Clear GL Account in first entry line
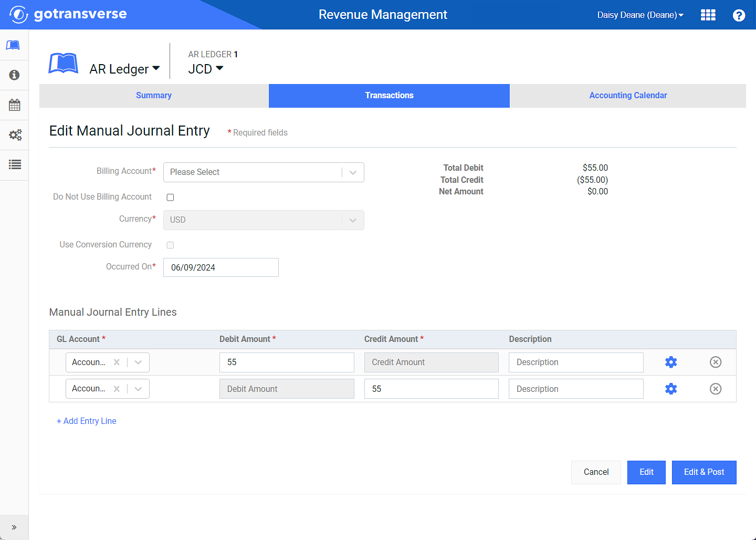 [117, 362]
